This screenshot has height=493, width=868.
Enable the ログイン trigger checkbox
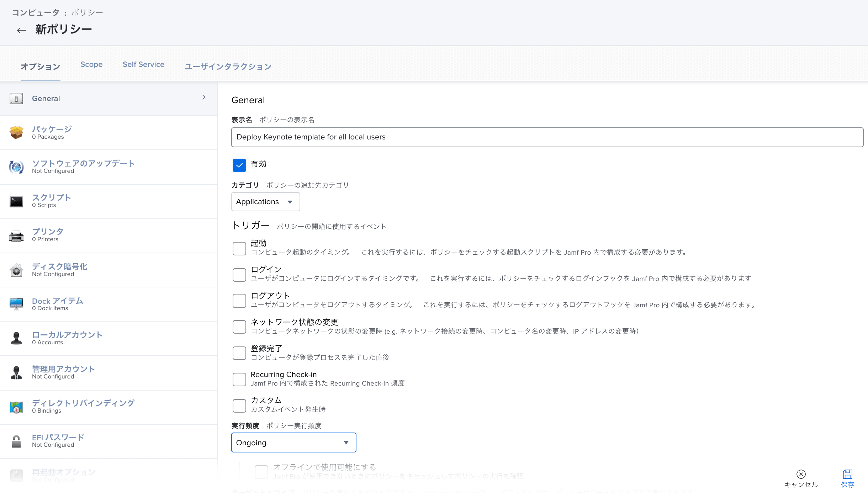[x=239, y=275]
